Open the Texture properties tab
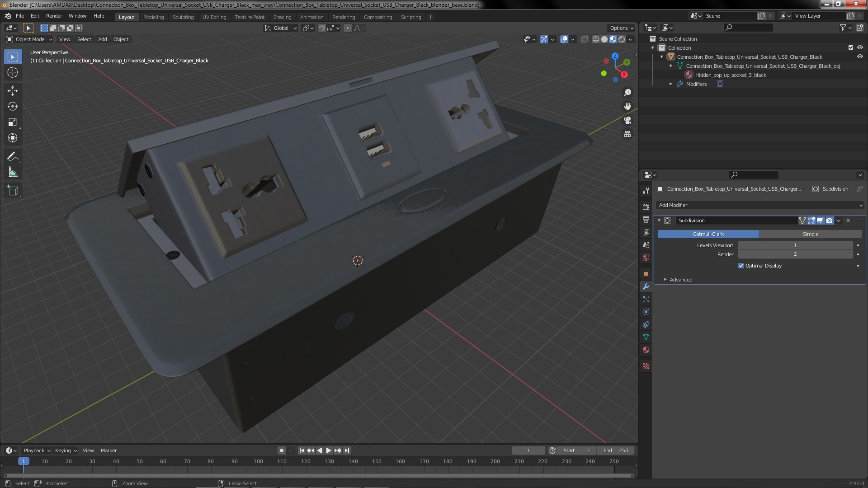 pyautogui.click(x=646, y=366)
